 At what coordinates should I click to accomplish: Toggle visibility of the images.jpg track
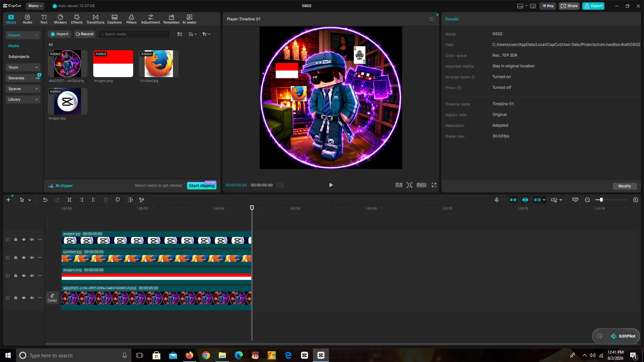pyautogui.click(x=24, y=240)
